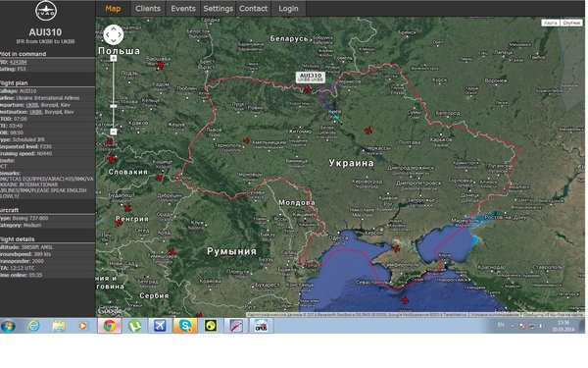
Task: Click the Google logo on the map
Action: coord(110,311)
